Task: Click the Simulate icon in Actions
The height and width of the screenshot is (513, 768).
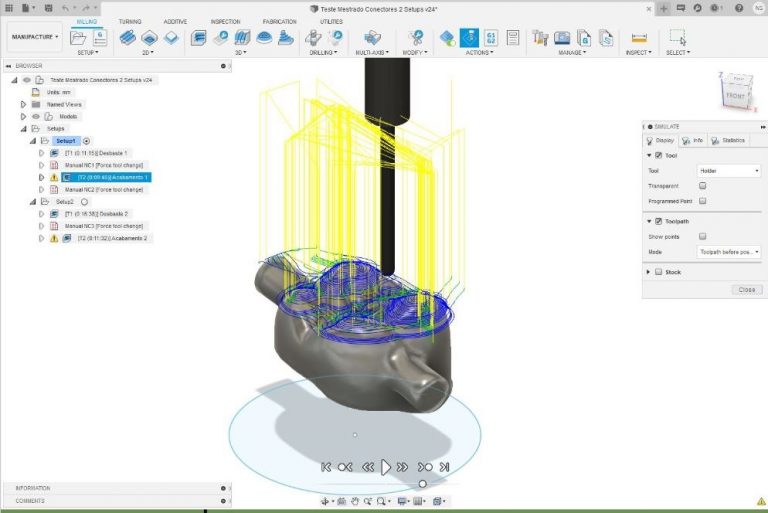Action: (x=469, y=38)
